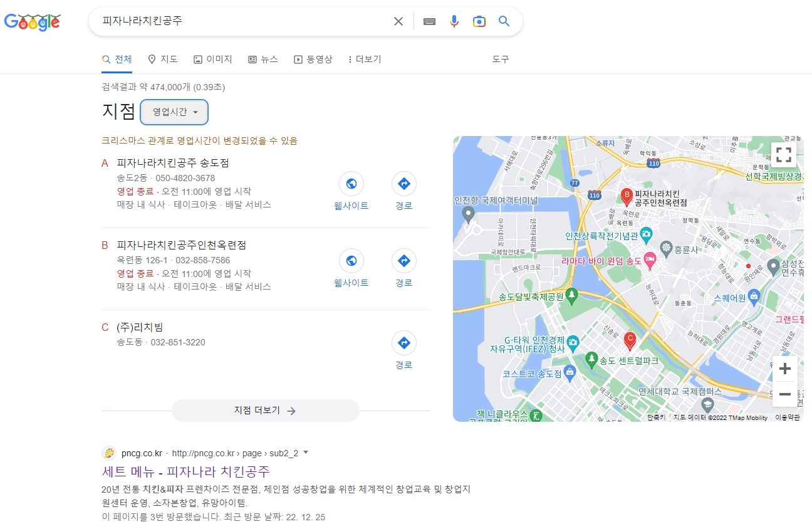Open the on-screen keyboard input tool
This screenshot has height=529, width=812.
[429, 21]
